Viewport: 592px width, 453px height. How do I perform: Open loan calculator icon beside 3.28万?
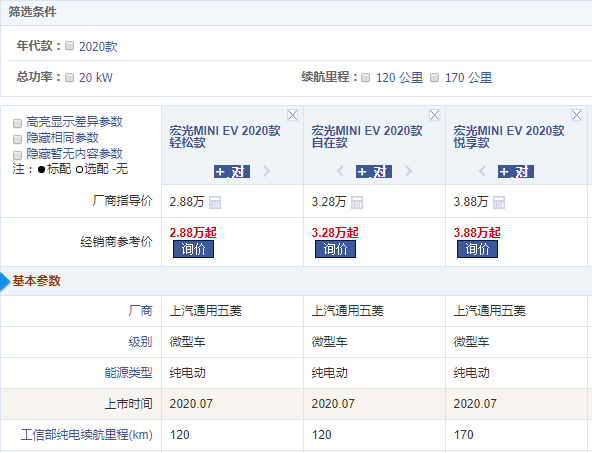357,202
